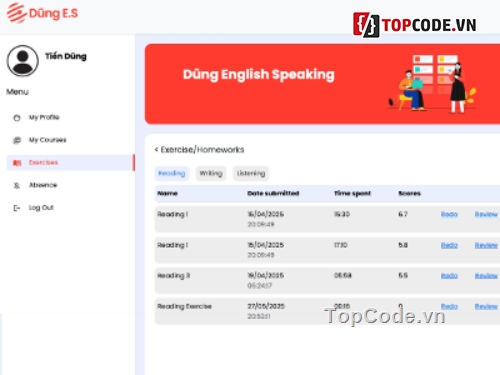Review the Reading Exercise row
Screen dimensions: 500x375
[486, 306]
